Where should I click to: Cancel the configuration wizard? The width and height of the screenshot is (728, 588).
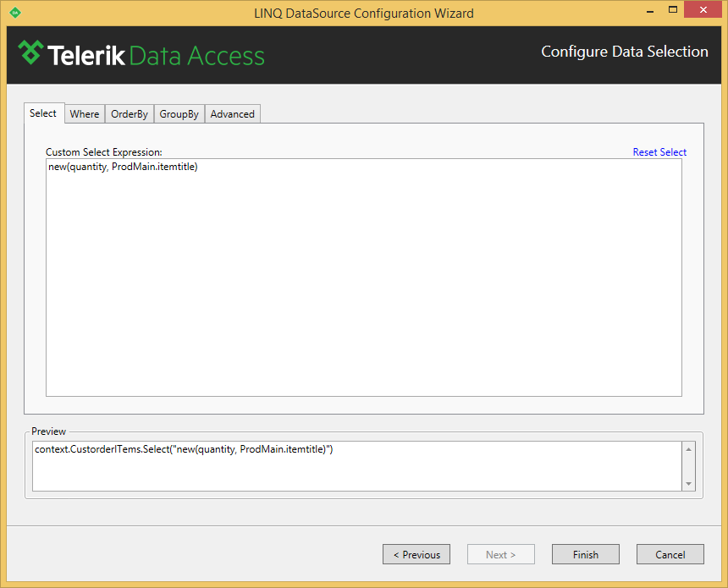670,555
